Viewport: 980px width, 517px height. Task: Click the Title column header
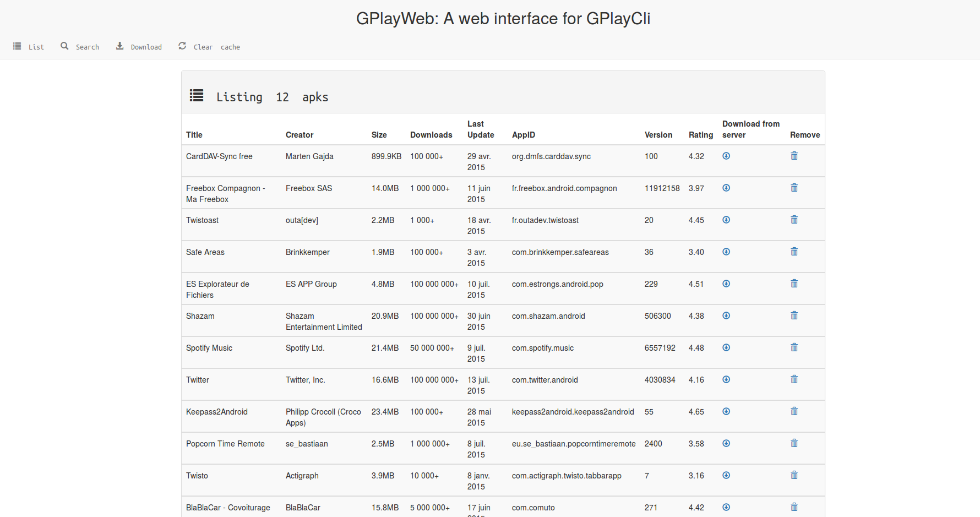pos(194,135)
